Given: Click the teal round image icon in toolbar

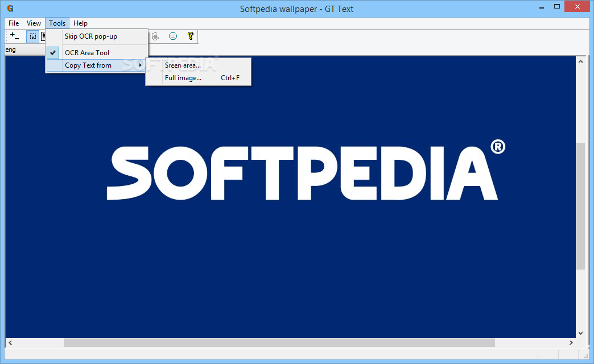Looking at the screenshot, I should point(173,36).
